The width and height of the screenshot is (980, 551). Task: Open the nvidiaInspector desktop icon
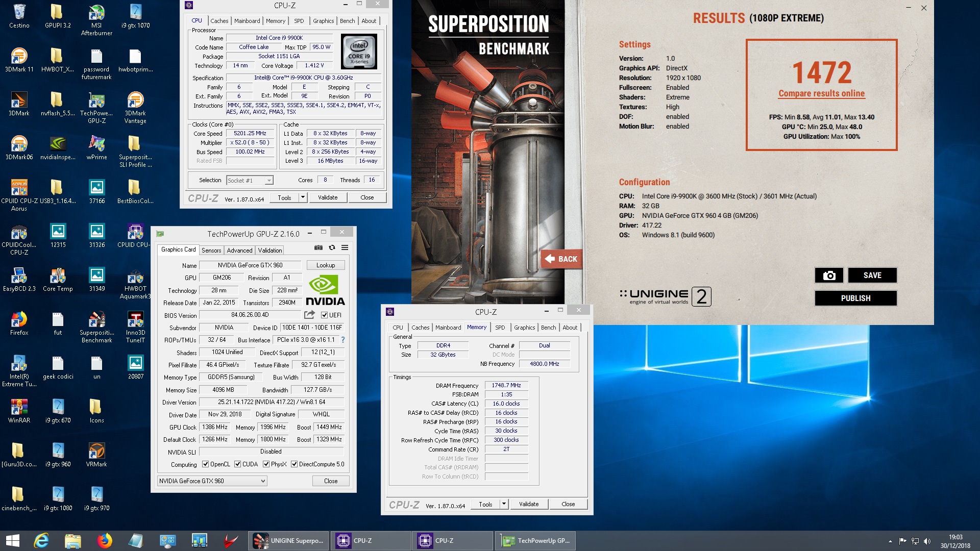click(x=58, y=148)
